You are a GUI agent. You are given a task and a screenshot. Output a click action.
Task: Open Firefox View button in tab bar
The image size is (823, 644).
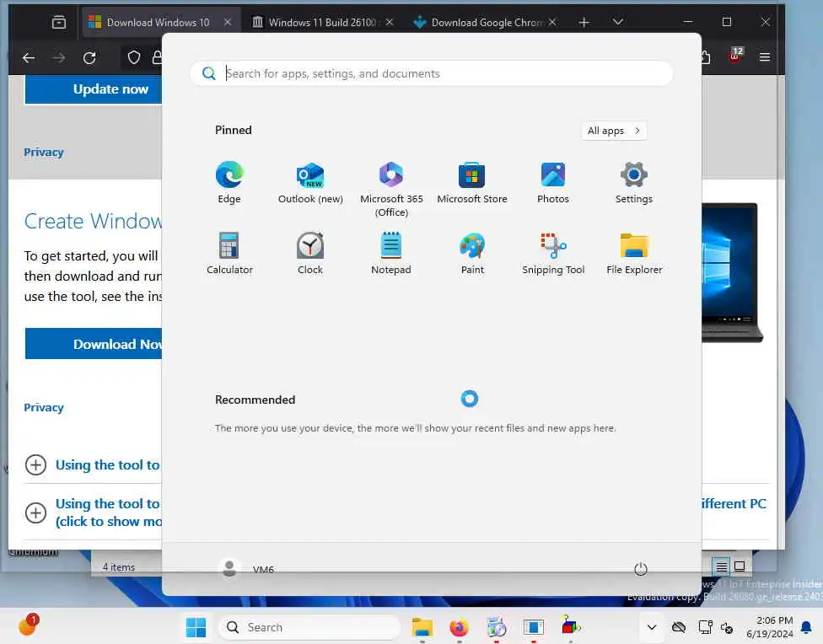(59, 22)
